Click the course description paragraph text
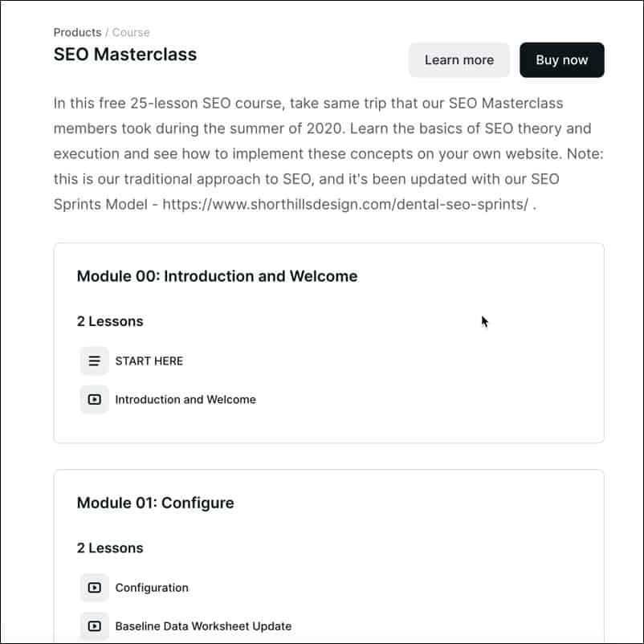 (328, 153)
